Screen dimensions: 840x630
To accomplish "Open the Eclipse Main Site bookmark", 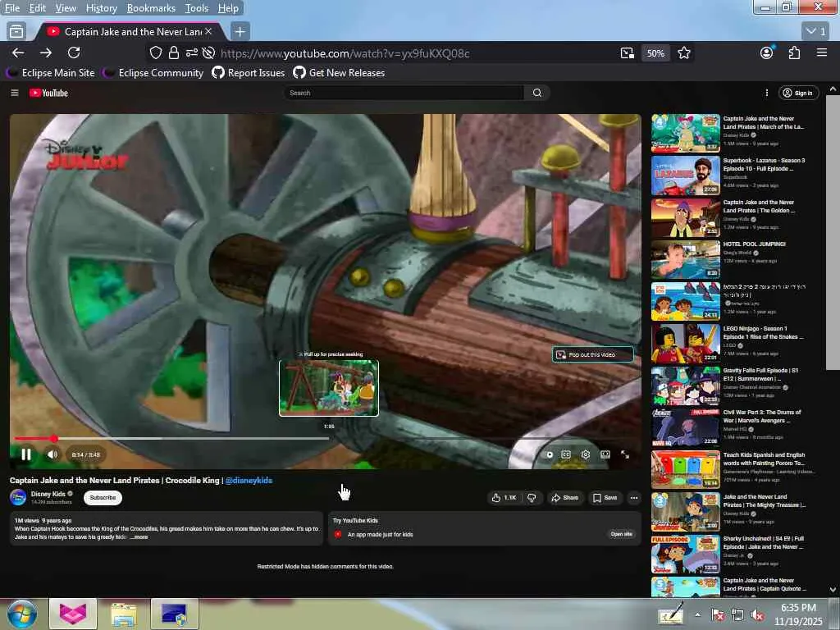I will [50, 73].
